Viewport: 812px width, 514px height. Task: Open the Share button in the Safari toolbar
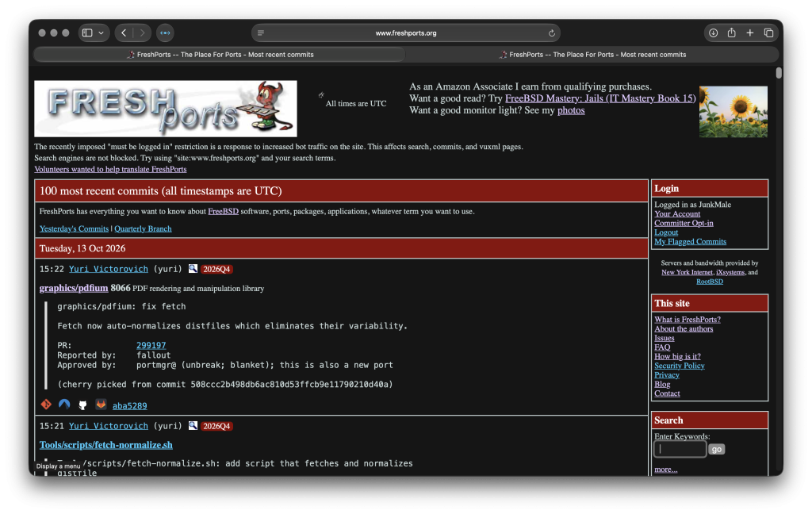[731, 33]
